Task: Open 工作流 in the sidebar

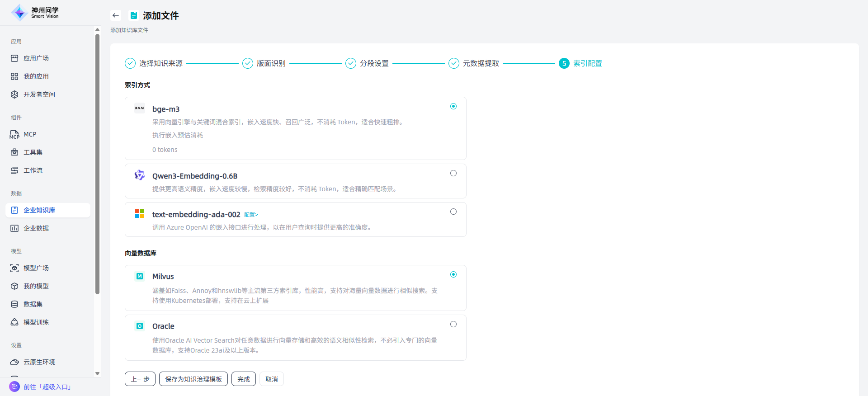Action: click(x=33, y=170)
